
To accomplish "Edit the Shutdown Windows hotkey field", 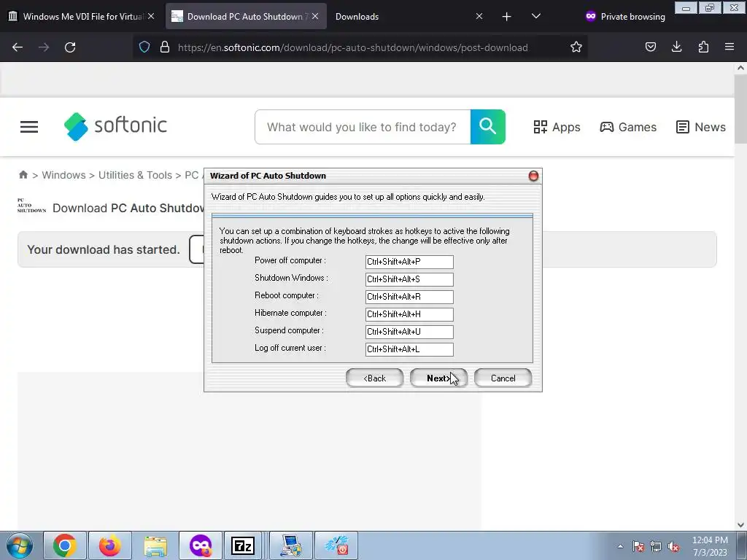I will coord(409,279).
